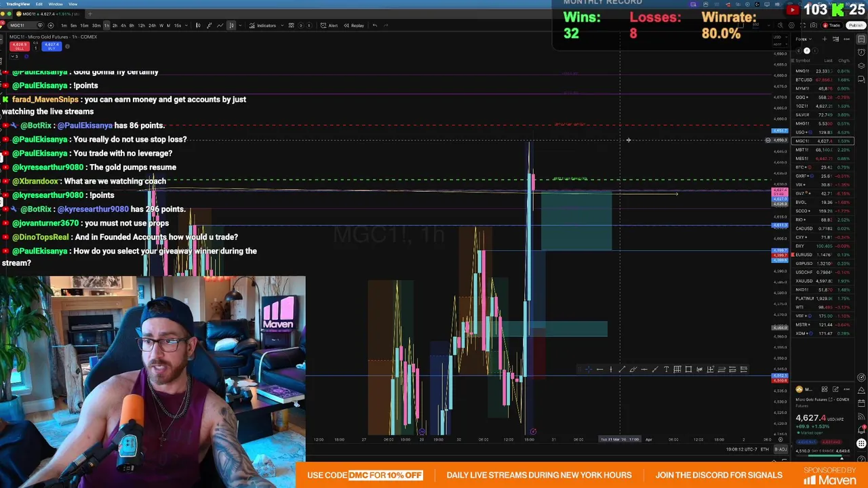Screen dimensions: 868x488
Task: Open the Edit menu
Action: coord(39,4)
